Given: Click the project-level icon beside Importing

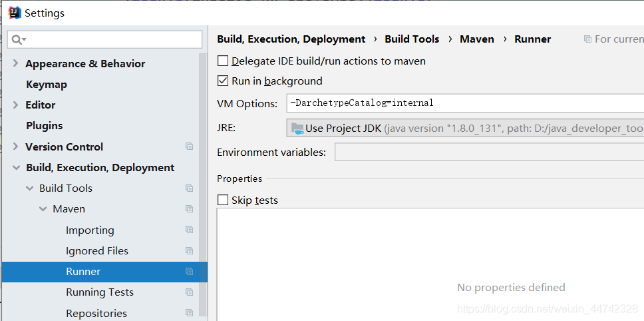Looking at the screenshot, I should 190,230.
